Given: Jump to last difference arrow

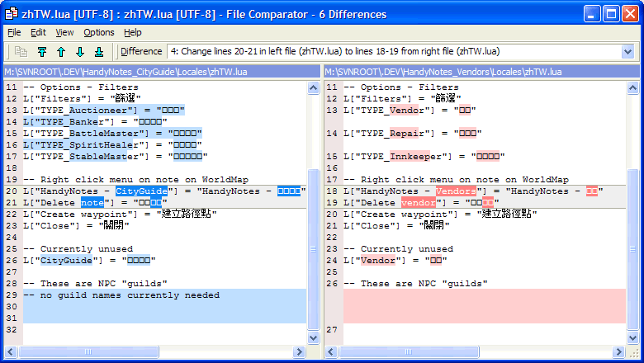Looking at the screenshot, I should tap(98, 52).
